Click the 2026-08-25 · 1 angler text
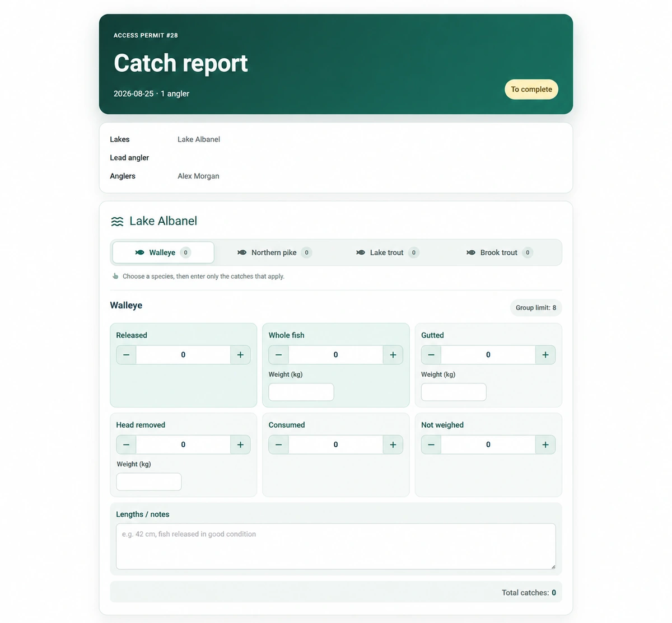Image resolution: width=672 pixels, height=623 pixels. click(x=151, y=93)
